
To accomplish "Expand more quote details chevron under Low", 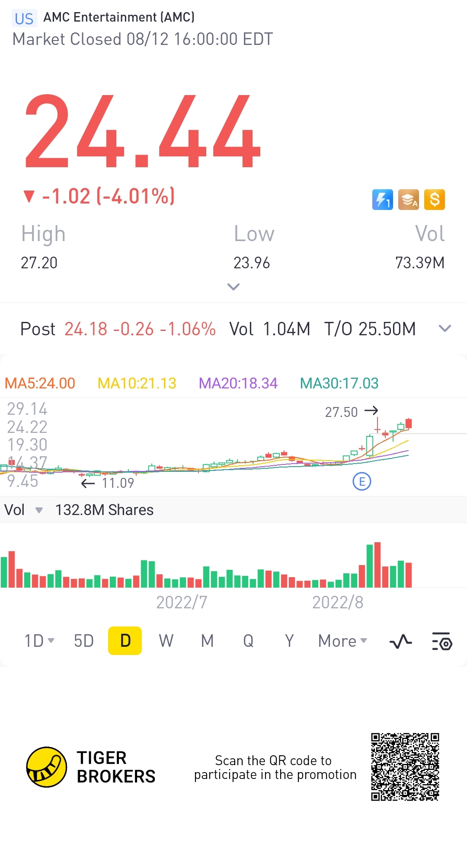I will pos(233,286).
